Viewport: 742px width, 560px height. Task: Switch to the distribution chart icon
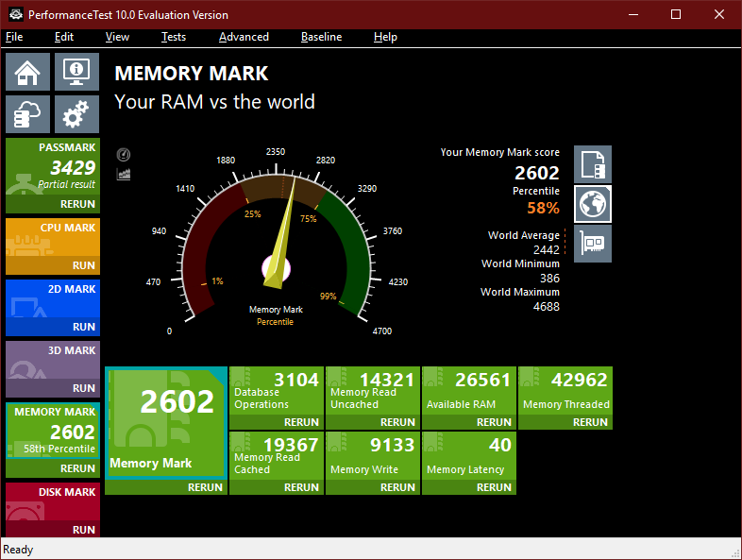(124, 174)
